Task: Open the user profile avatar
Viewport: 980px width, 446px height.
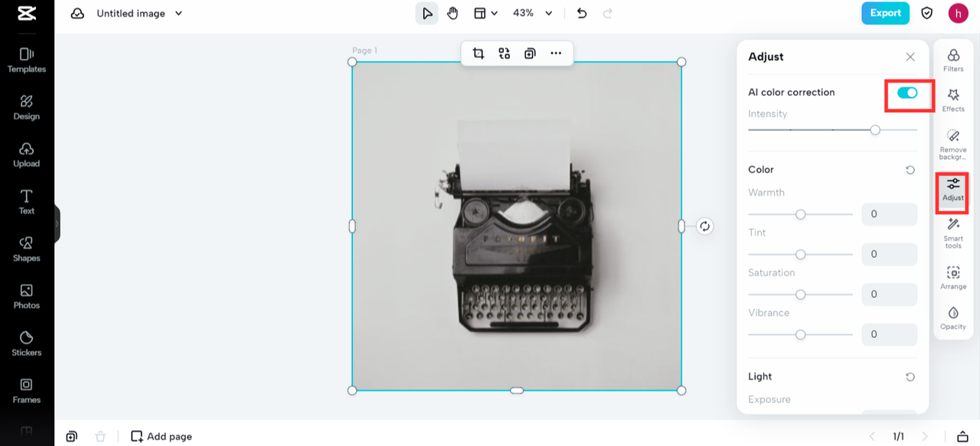Action: pos(959,13)
